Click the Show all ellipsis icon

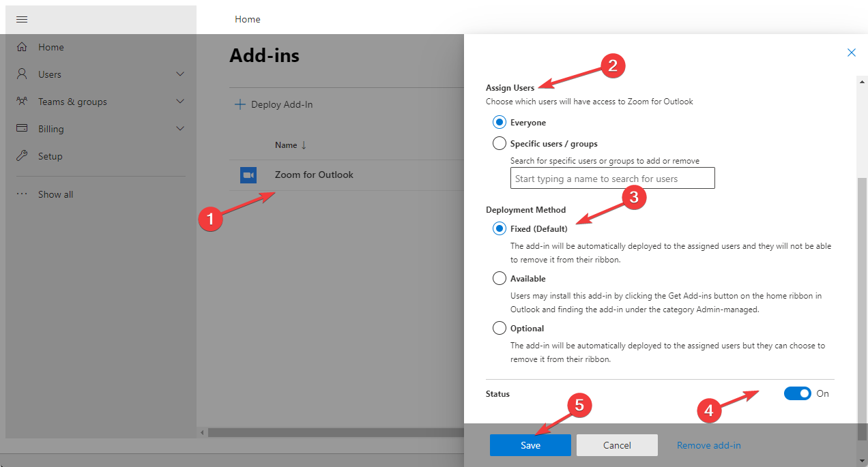point(23,194)
